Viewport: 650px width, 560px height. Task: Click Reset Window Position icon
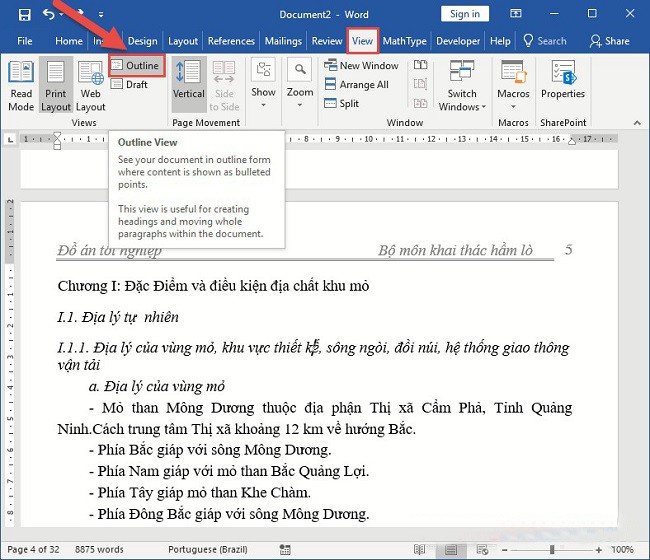tap(420, 103)
